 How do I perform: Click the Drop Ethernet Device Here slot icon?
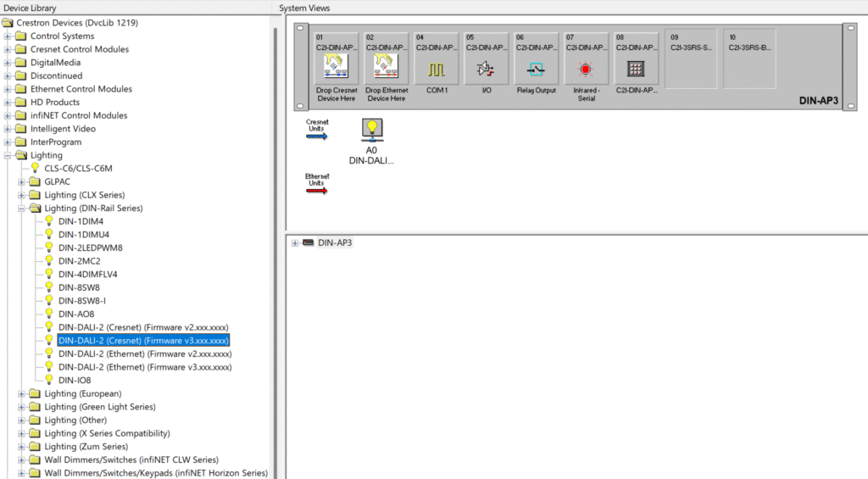(386, 67)
